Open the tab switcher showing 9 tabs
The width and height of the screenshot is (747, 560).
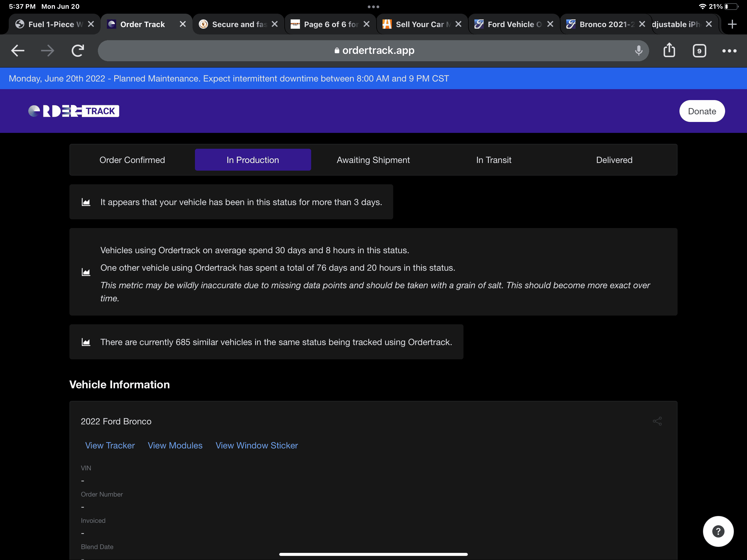tap(699, 51)
